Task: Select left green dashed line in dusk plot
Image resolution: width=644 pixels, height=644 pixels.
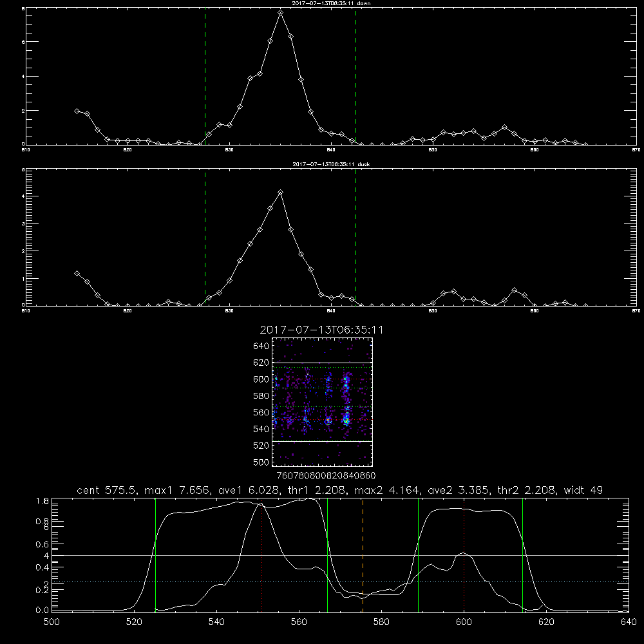Action: pos(205,237)
